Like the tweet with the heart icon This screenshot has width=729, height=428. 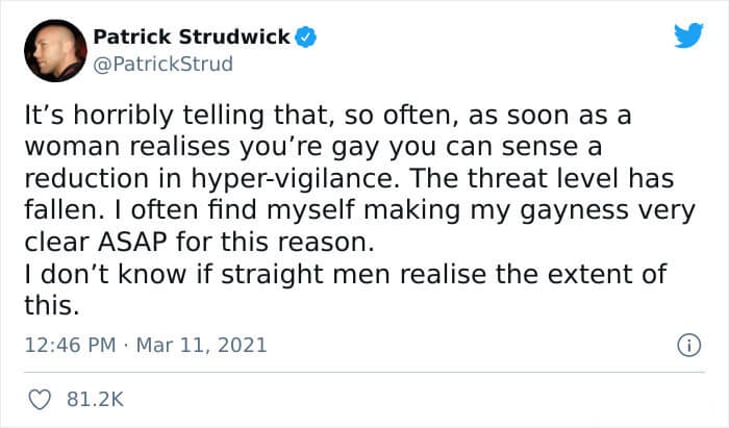coord(40,399)
